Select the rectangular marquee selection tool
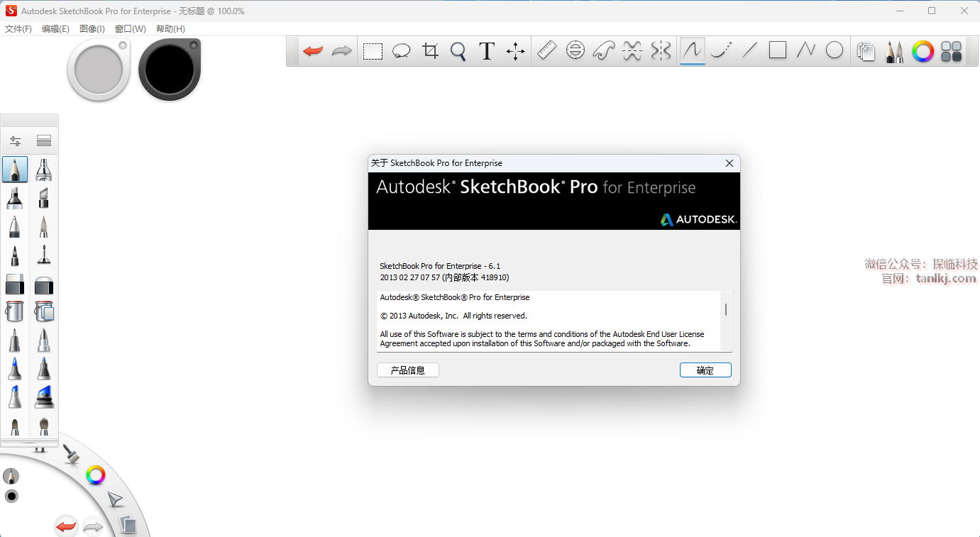Screen dimensions: 980x537 (x=373, y=51)
